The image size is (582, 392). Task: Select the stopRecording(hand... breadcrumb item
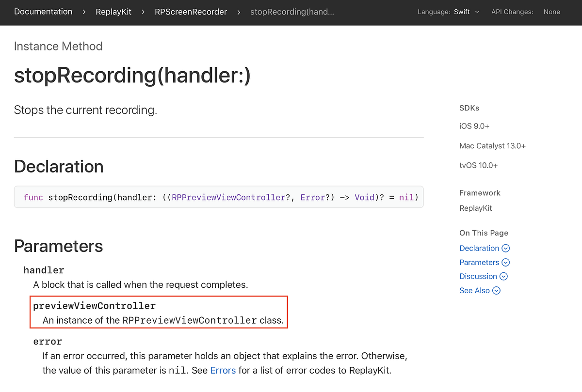point(292,12)
